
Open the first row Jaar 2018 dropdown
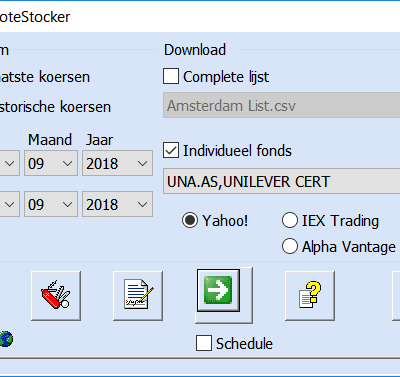point(117,163)
